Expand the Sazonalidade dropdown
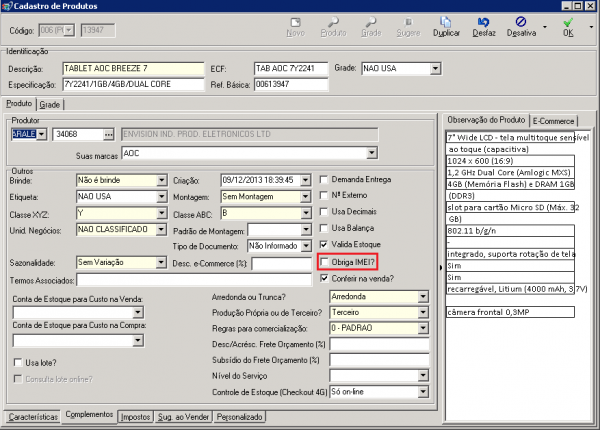The width and height of the screenshot is (600, 430). pyautogui.click(x=162, y=263)
